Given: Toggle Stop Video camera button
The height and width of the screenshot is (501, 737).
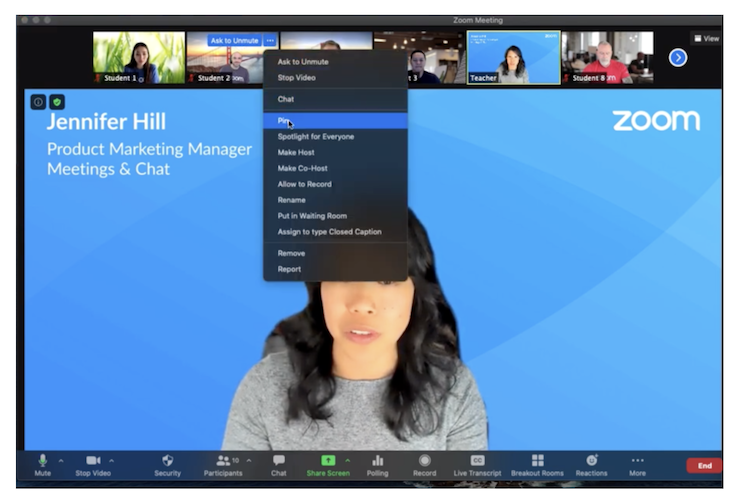Looking at the screenshot, I should click(x=93, y=461).
